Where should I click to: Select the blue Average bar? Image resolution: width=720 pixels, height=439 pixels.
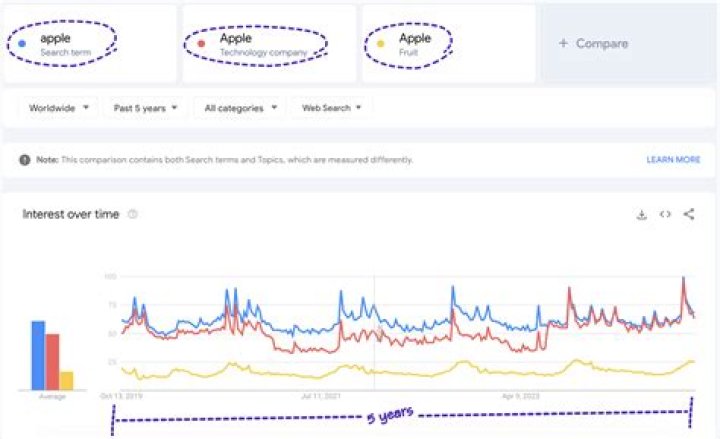point(38,355)
